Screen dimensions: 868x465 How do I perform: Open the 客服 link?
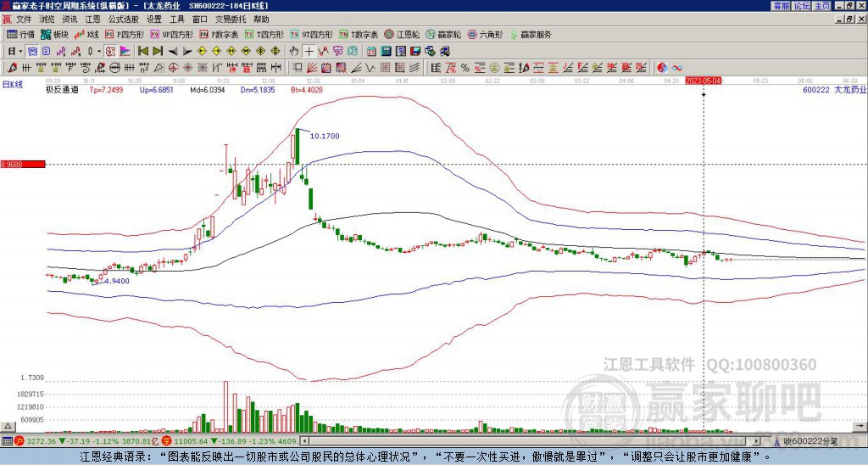click(781, 6)
